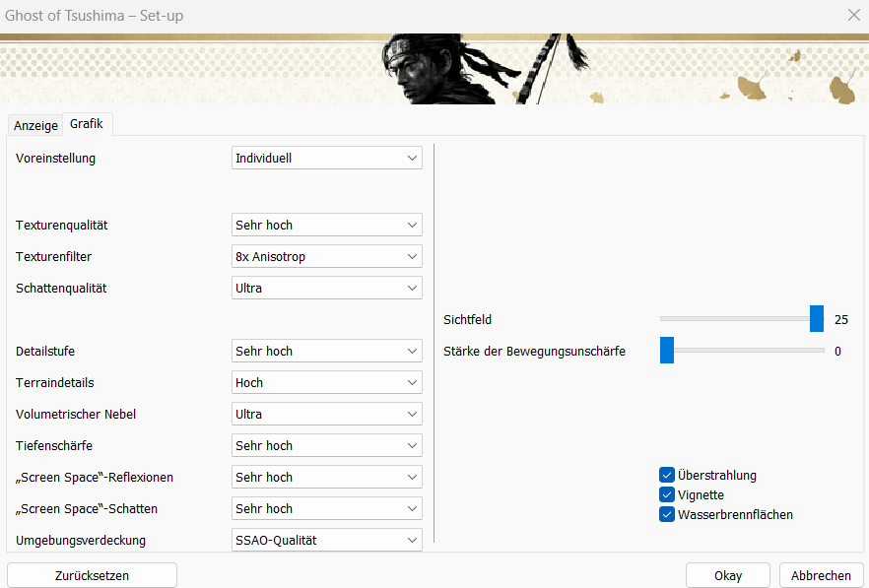Open the Texturenqualität dropdown
This screenshot has width=869, height=588.
(326, 225)
